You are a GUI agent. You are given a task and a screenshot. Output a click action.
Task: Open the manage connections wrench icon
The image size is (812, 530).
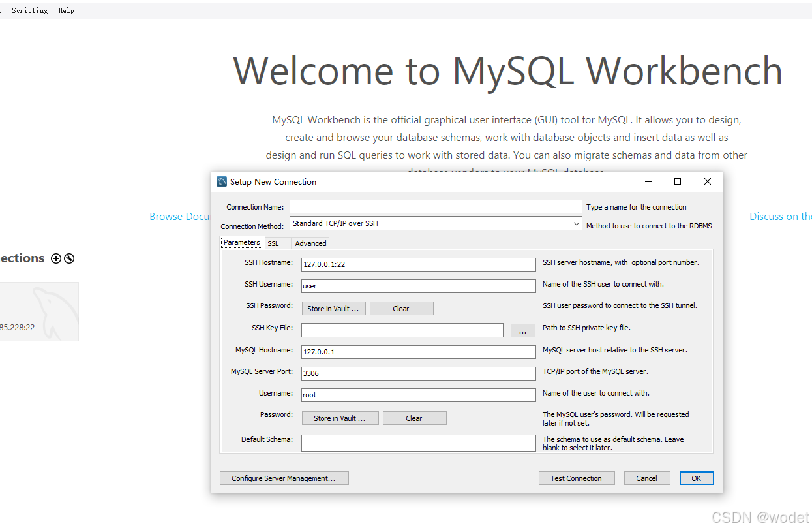click(x=69, y=258)
